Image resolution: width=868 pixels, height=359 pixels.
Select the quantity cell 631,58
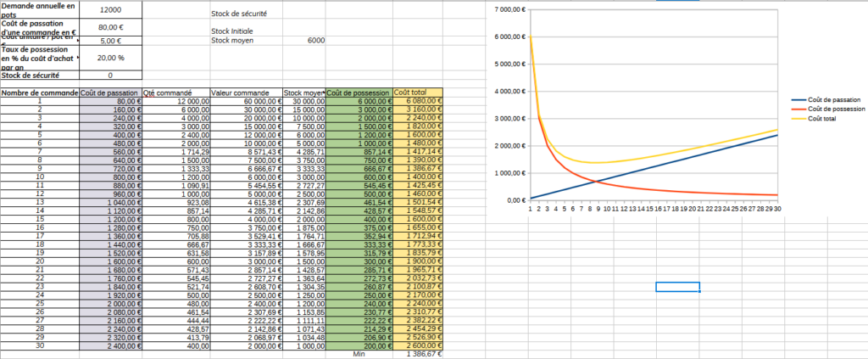tap(176, 252)
